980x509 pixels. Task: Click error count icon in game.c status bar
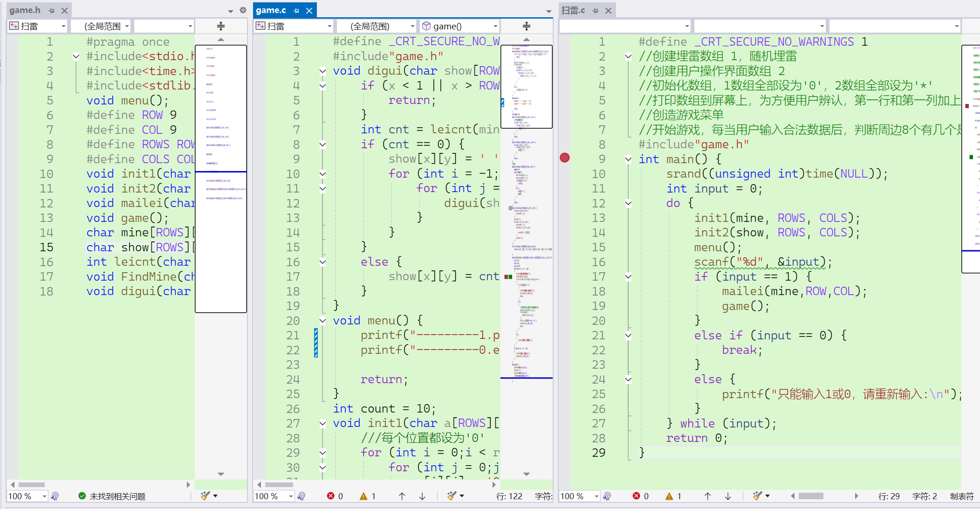331,496
